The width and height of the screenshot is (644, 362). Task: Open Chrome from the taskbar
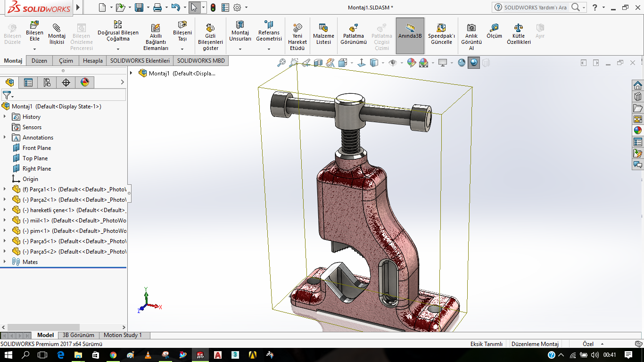(x=113, y=354)
